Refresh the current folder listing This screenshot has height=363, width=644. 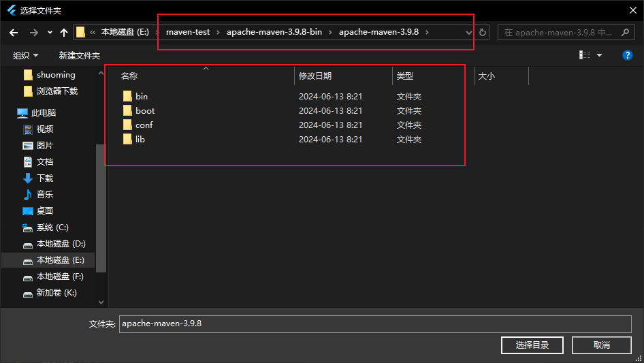click(483, 33)
